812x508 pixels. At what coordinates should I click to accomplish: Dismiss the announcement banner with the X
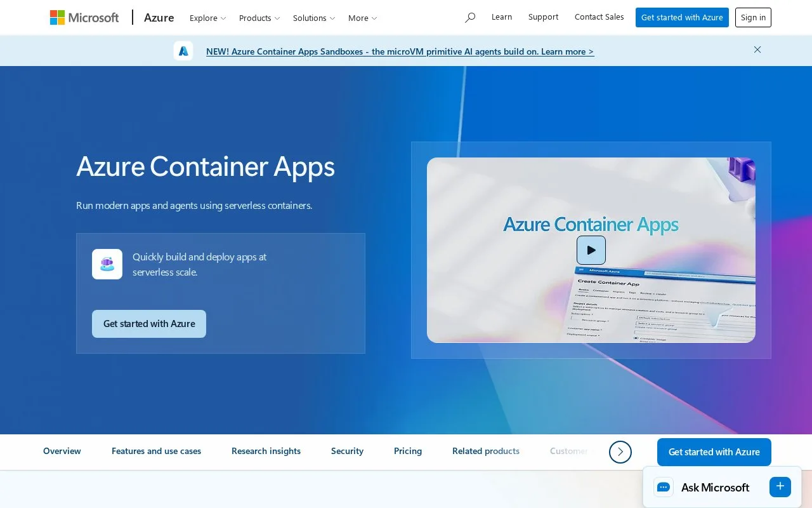click(757, 50)
